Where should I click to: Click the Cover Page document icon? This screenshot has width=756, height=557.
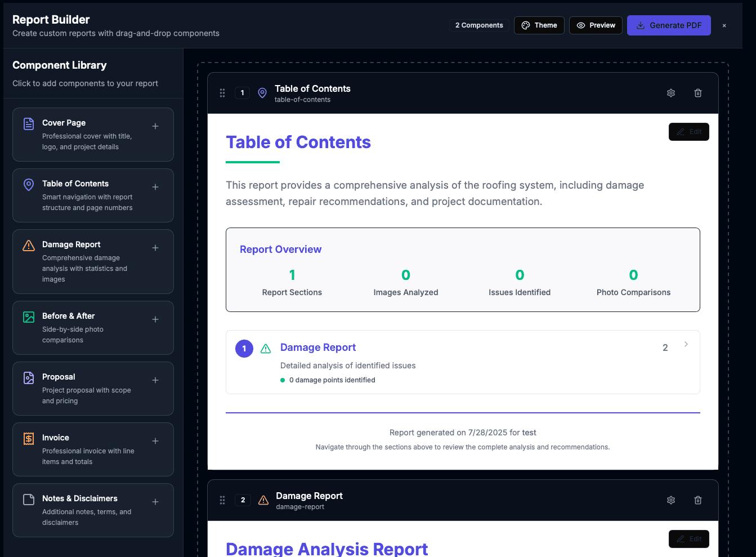29,124
